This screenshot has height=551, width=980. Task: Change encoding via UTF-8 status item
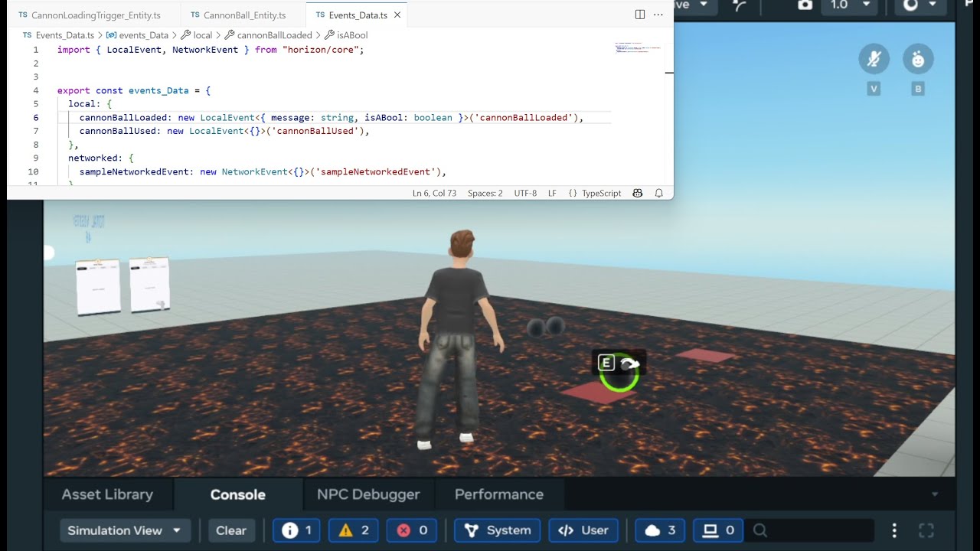coord(525,193)
